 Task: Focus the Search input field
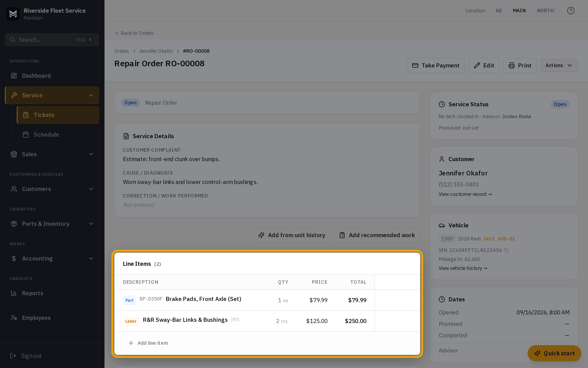point(52,40)
